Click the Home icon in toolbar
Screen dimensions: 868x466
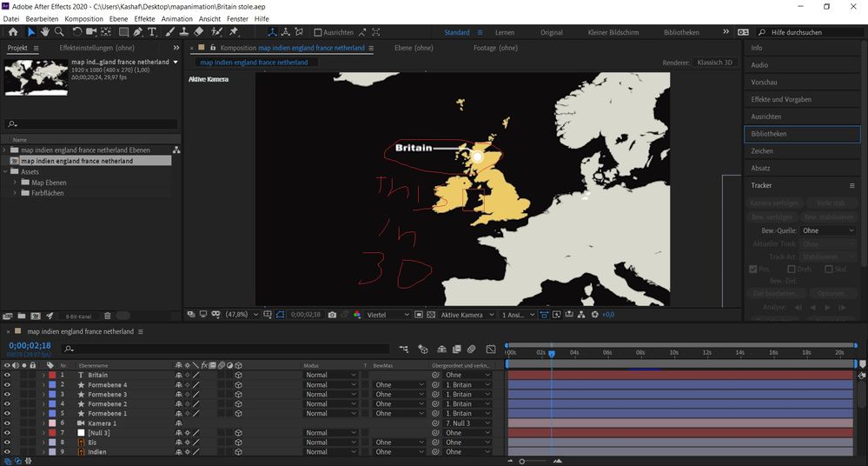(x=13, y=32)
